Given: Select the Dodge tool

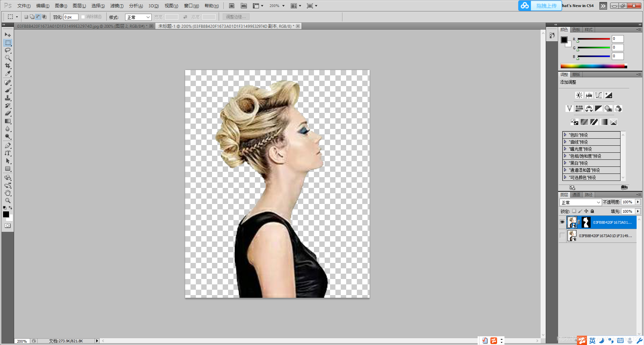Looking at the screenshot, I should point(8,136).
